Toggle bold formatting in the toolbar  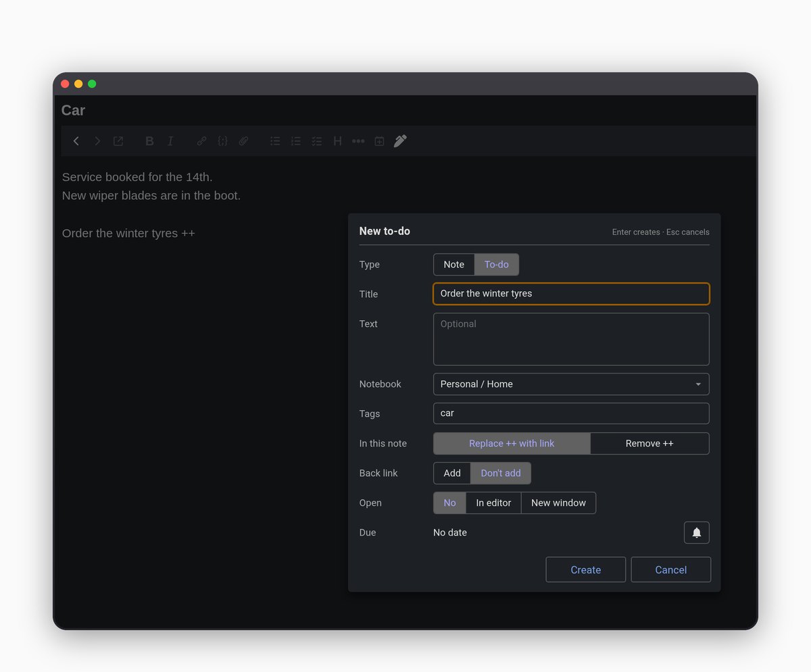149,141
